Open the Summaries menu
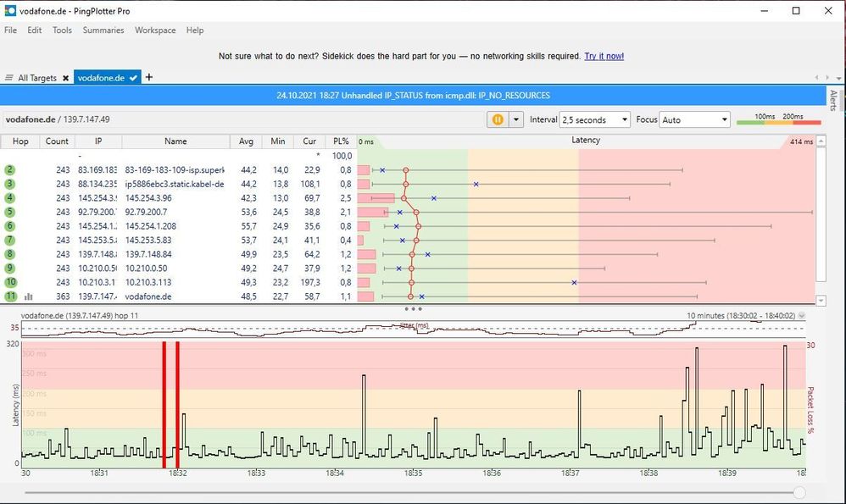This screenshot has height=504, width=846. tap(103, 30)
